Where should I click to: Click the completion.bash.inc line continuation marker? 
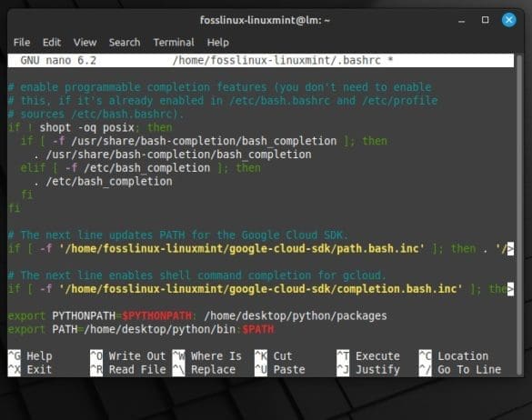(510, 289)
